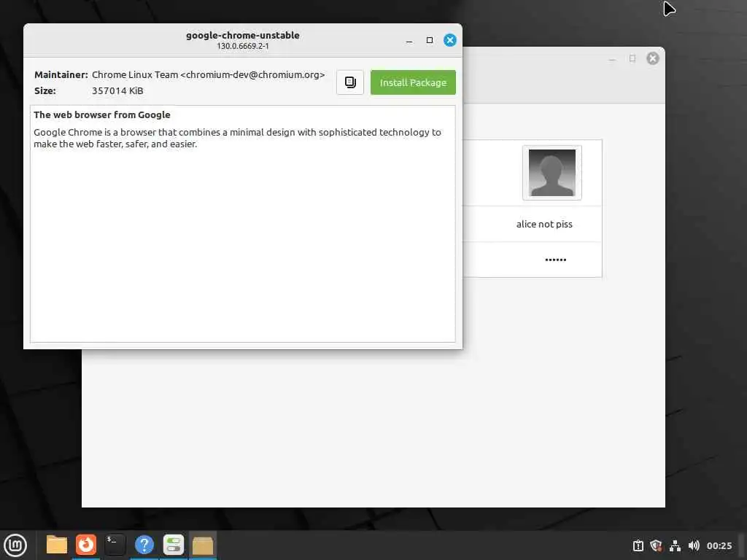Launch Firefox from the taskbar
The height and width of the screenshot is (560, 747).
click(x=86, y=545)
